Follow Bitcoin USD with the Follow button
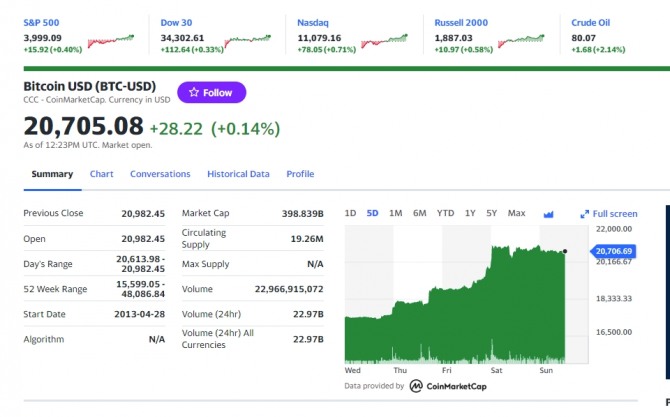The width and height of the screenshot is (670, 417). click(x=212, y=92)
